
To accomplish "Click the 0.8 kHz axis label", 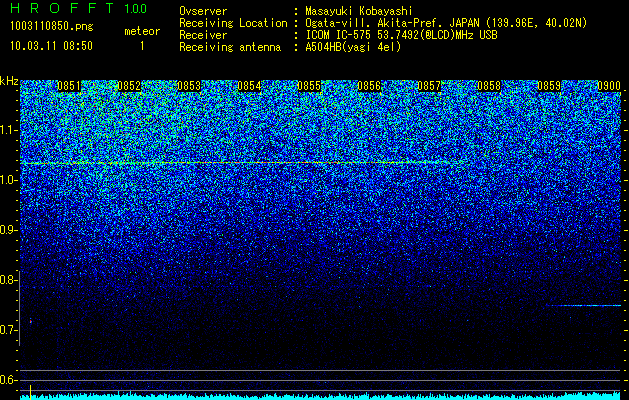I will 9,280.
